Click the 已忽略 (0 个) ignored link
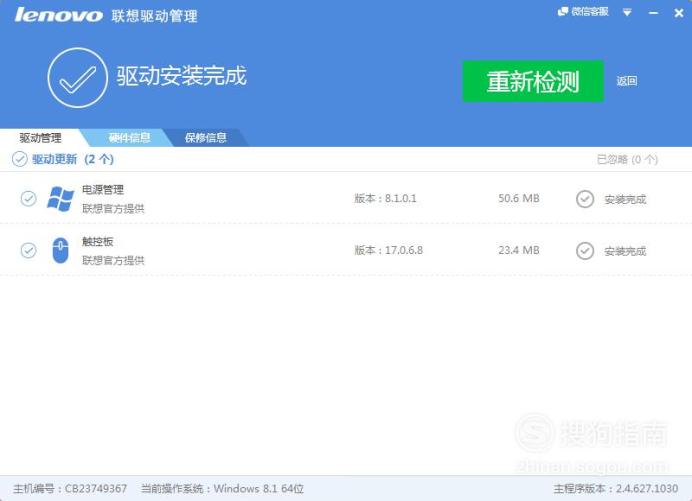Screen dimensions: 692x501 coord(627,159)
